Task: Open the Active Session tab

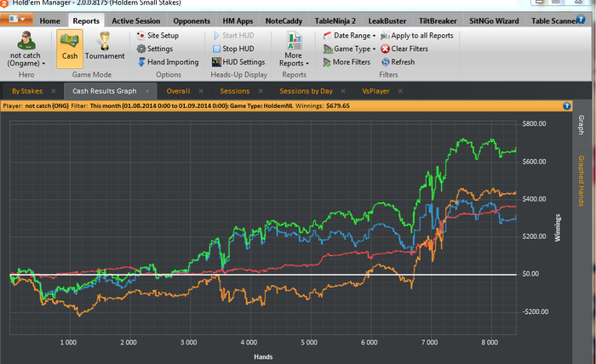Action: (x=135, y=21)
